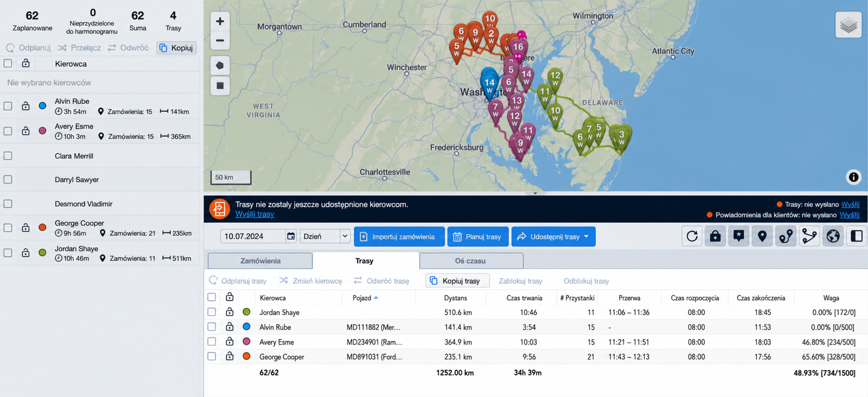Switch to the Zamówienia tab
This screenshot has width=868, height=397.
[x=260, y=261]
